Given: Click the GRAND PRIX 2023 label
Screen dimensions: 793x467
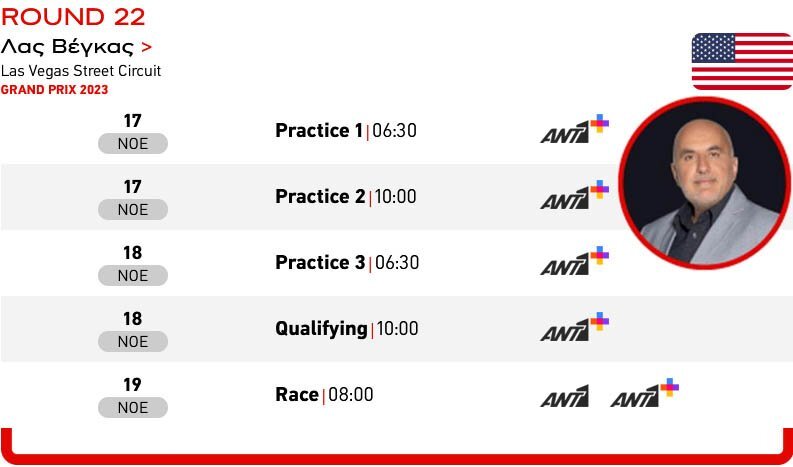Looking at the screenshot, I should (55, 90).
